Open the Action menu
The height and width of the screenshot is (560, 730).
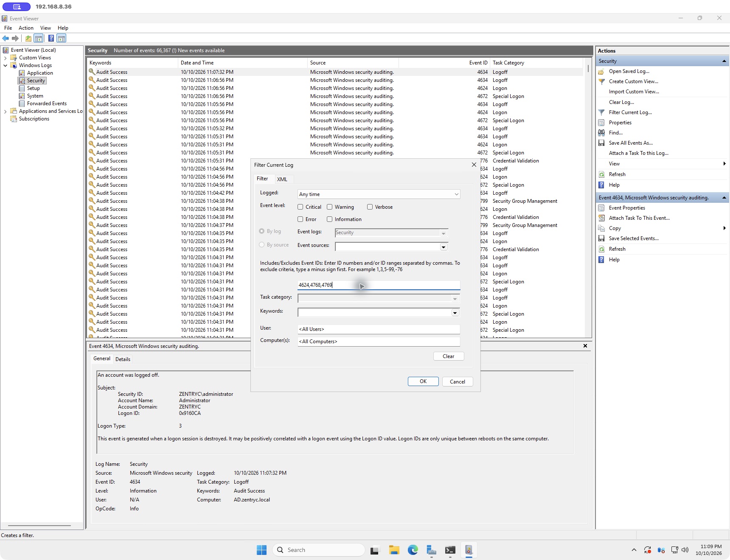(x=26, y=28)
